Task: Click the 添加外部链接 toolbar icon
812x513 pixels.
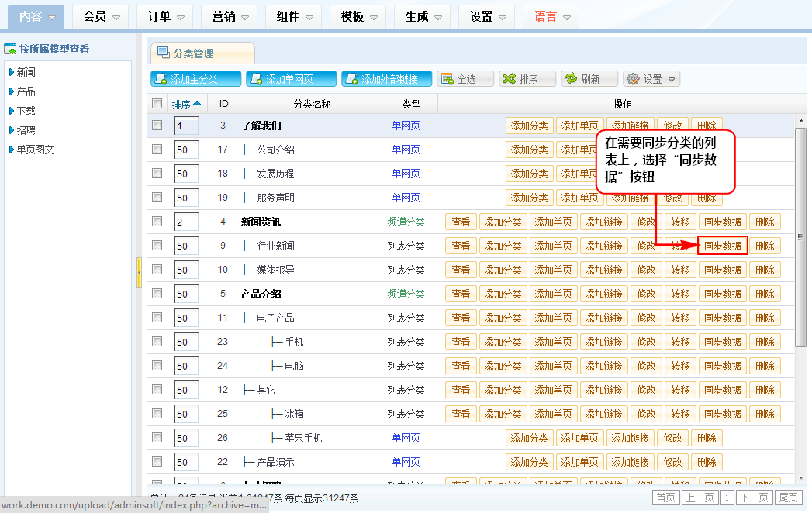Action: click(x=351, y=79)
